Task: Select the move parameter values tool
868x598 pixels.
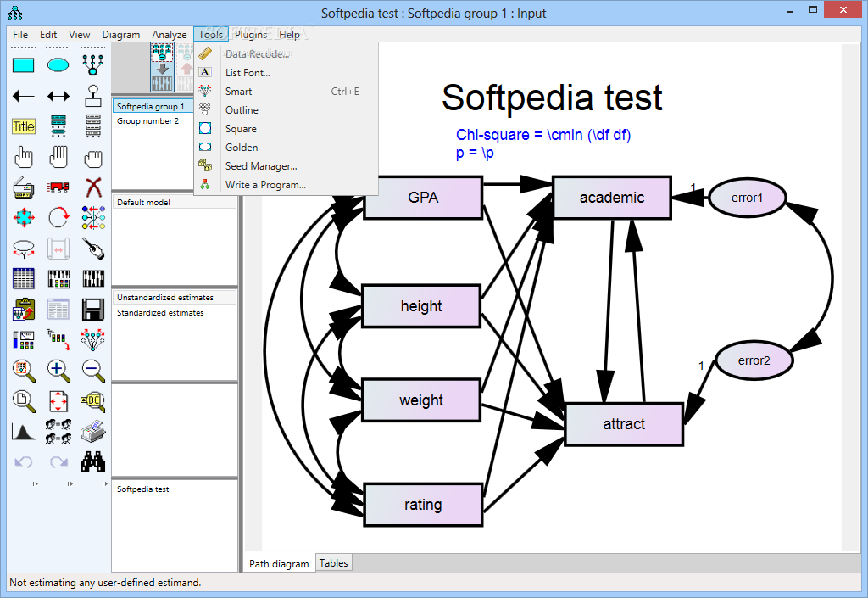Action: click(23, 249)
